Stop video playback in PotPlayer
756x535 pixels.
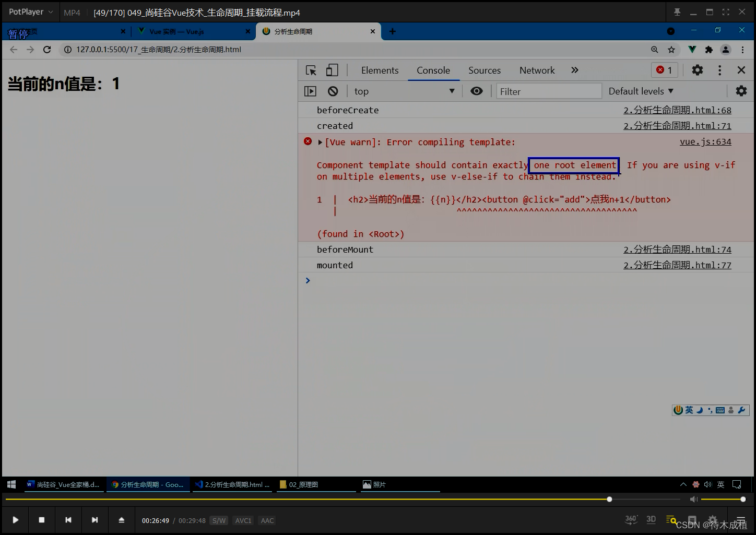(42, 520)
